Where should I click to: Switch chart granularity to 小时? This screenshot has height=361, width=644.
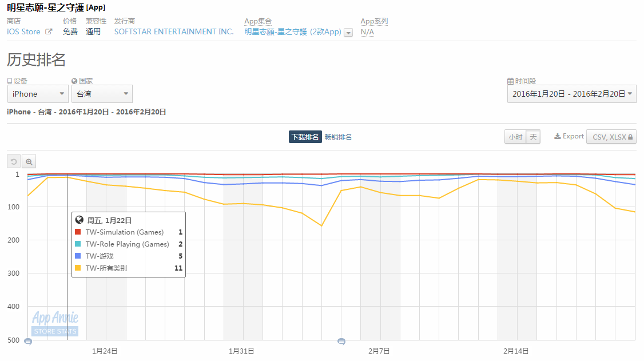[x=515, y=137]
